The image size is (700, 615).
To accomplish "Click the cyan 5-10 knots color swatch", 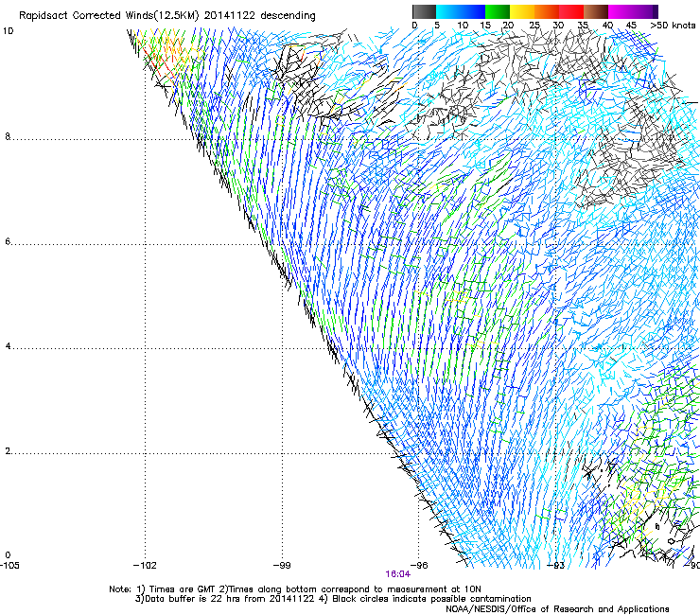I will coord(448,11).
